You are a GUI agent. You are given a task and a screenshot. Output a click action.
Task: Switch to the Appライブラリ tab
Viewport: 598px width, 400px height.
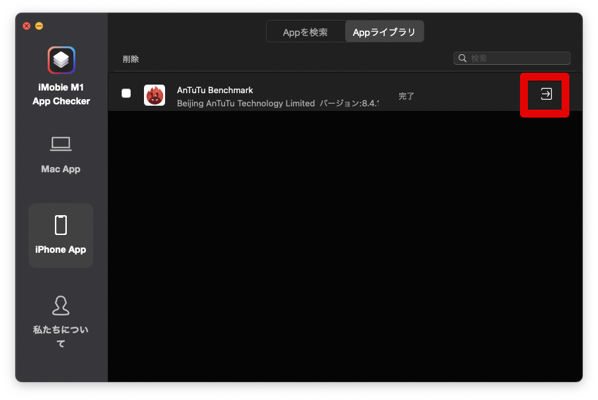[x=384, y=32]
